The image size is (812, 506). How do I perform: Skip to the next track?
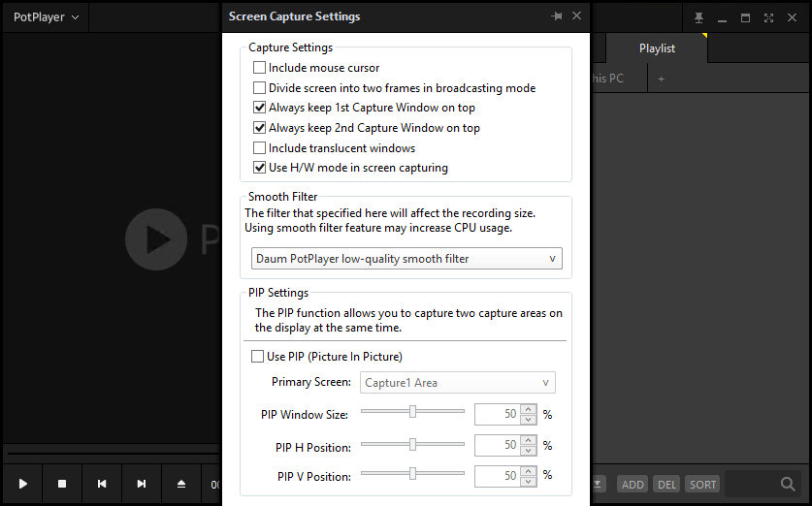pos(142,484)
